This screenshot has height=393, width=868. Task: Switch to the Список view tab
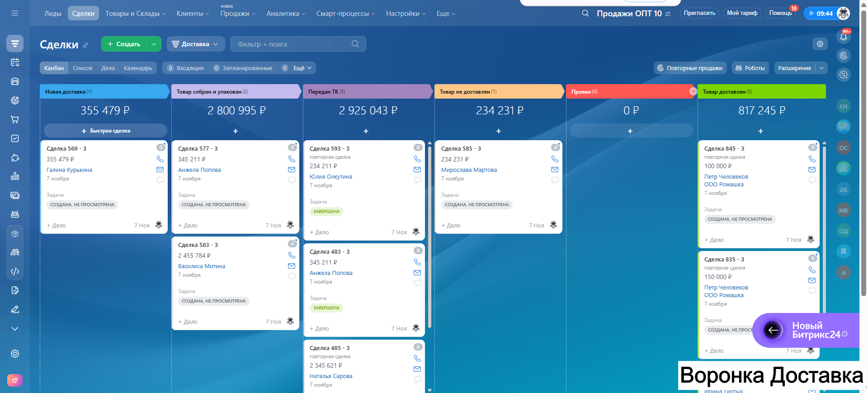pos(83,68)
